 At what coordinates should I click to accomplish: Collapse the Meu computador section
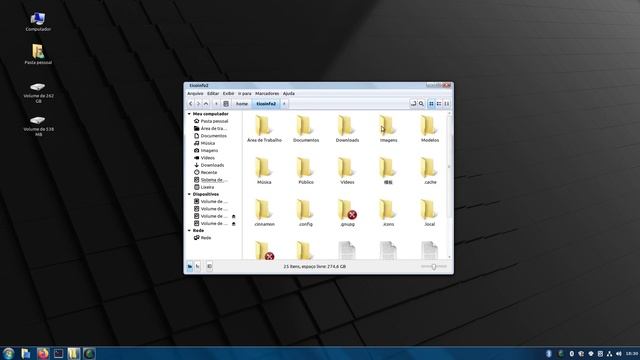(189, 114)
